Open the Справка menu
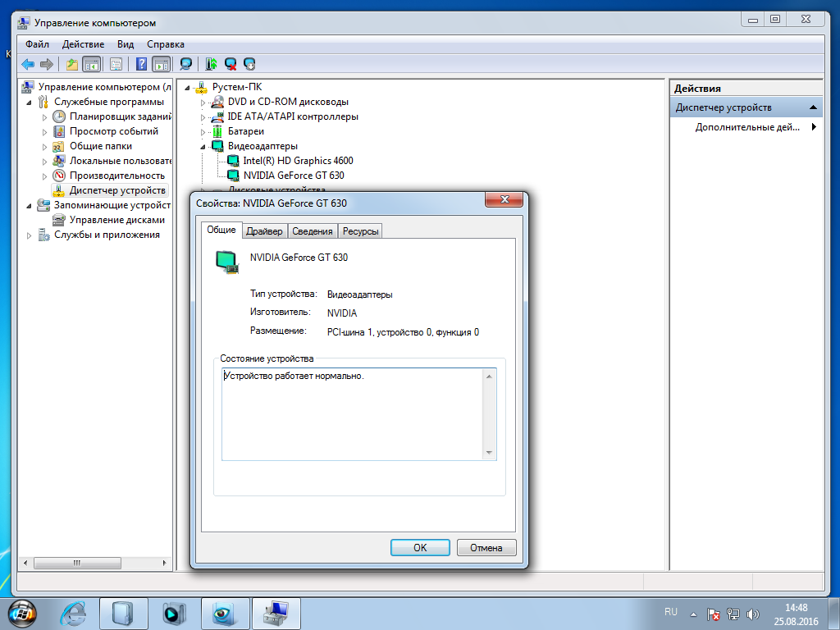 tap(166, 44)
